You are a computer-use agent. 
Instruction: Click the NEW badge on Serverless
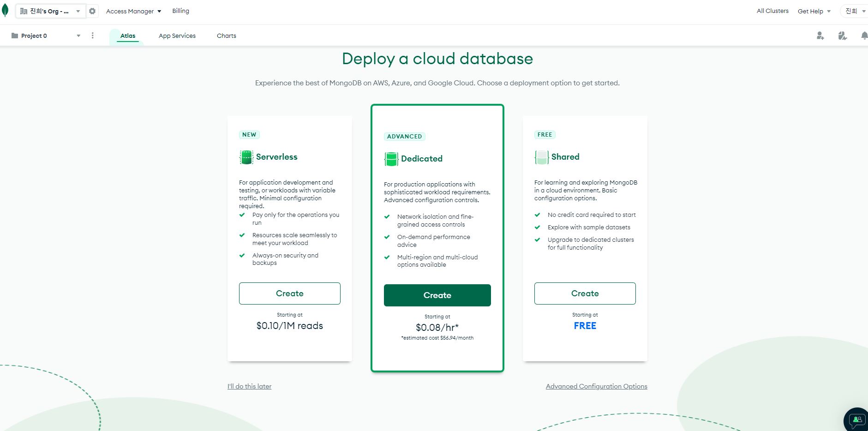[249, 135]
